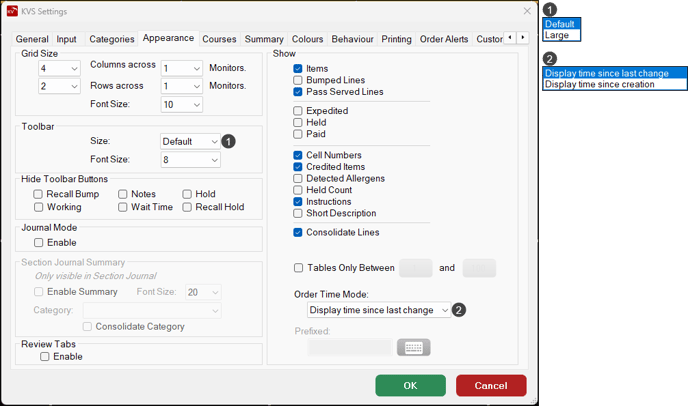Open the Toolbar Size dropdown

pos(190,142)
